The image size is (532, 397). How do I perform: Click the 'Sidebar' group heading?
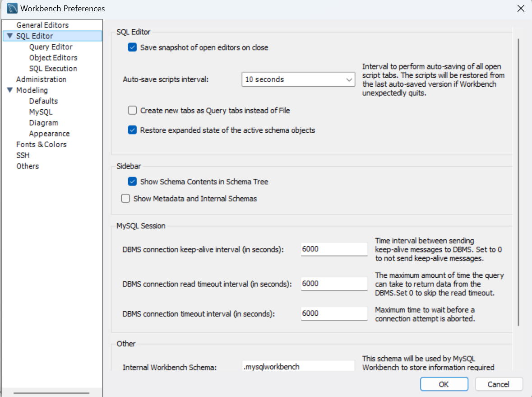click(x=128, y=166)
